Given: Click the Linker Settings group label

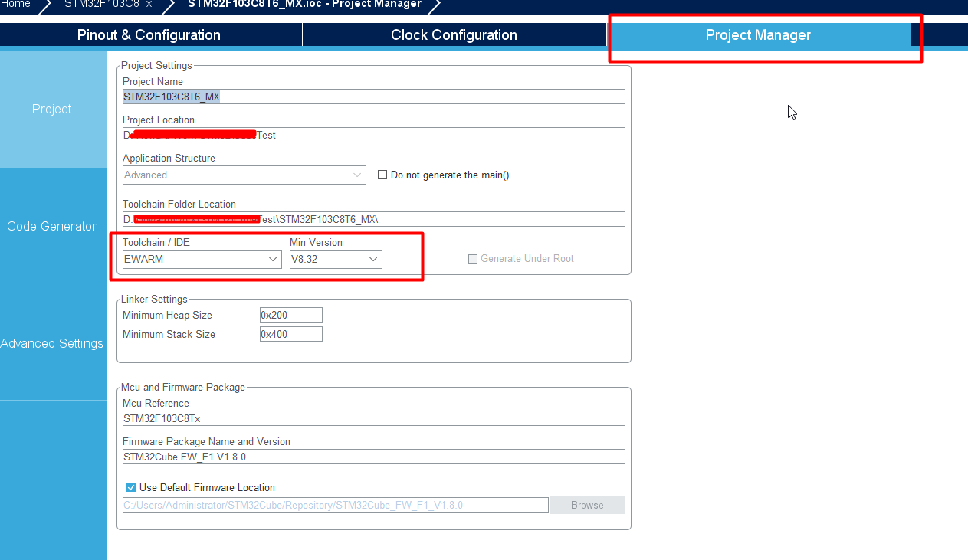Looking at the screenshot, I should 154,299.
